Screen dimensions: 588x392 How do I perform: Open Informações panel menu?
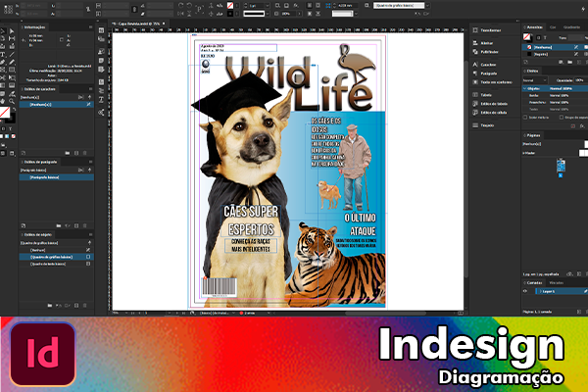90,27
